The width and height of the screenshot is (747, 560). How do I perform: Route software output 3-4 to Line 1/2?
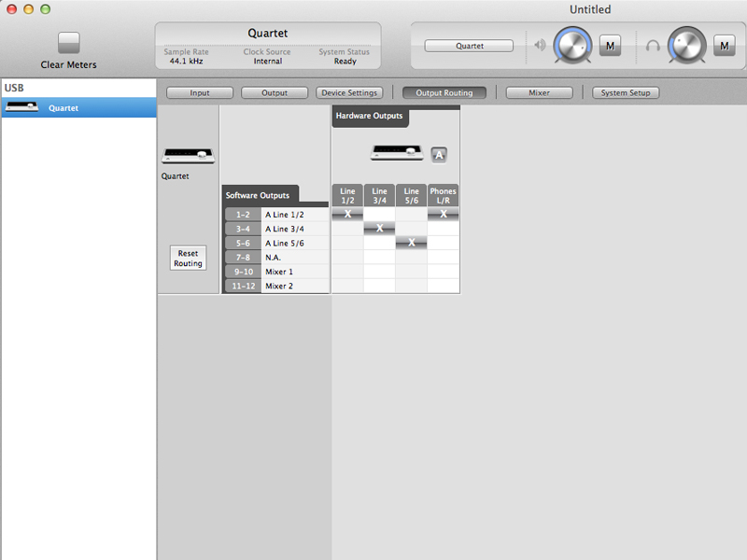(x=347, y=229)
